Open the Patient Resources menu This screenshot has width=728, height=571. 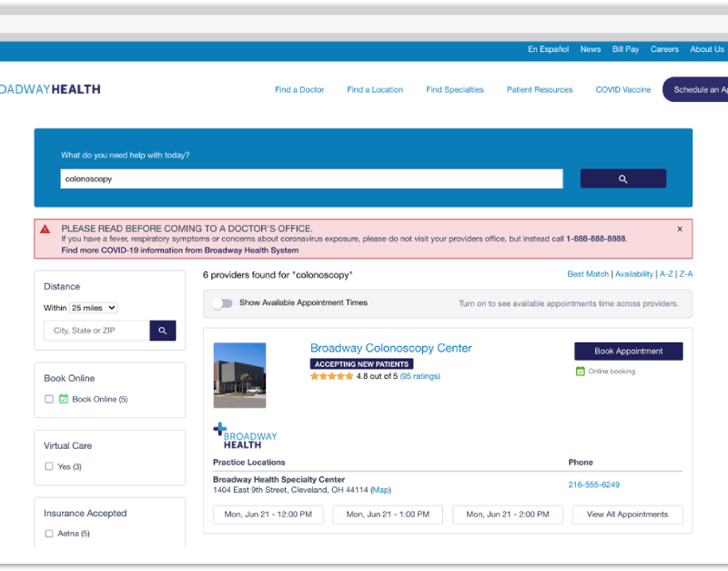(x=540, y=90)
